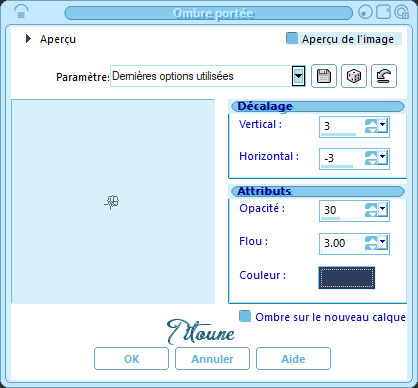Screen dimensions: 418x388
Task: Open the Opacité value slider dropdown
Action: point(383,209)
